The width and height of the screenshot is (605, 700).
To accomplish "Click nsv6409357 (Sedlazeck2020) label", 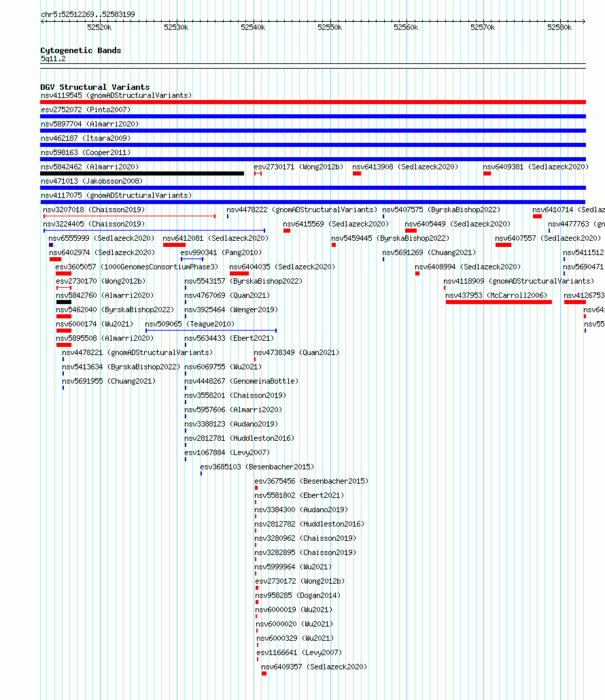I will coord(314,667).
